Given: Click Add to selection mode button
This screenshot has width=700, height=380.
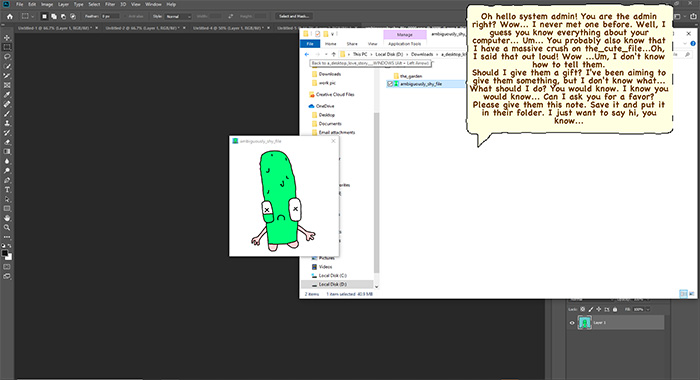Looking at the screenshot, I should (54, 16).
